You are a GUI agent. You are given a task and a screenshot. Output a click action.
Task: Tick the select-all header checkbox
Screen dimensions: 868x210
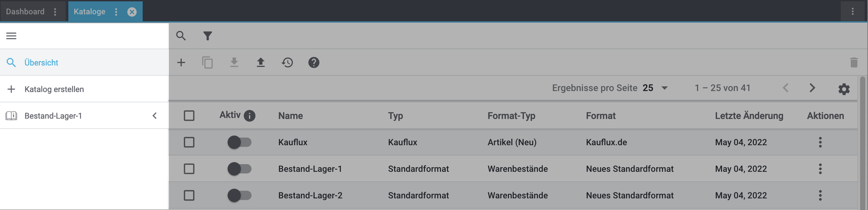(x=189, y=116)
